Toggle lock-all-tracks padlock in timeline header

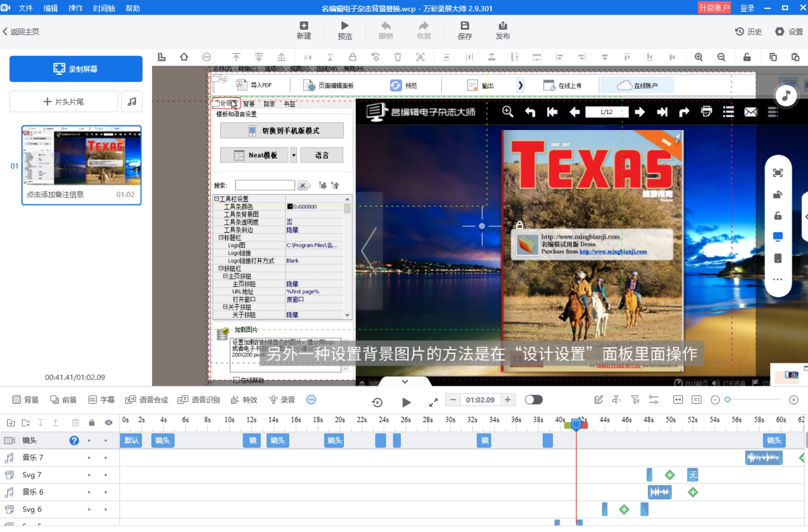click(92, 423)
